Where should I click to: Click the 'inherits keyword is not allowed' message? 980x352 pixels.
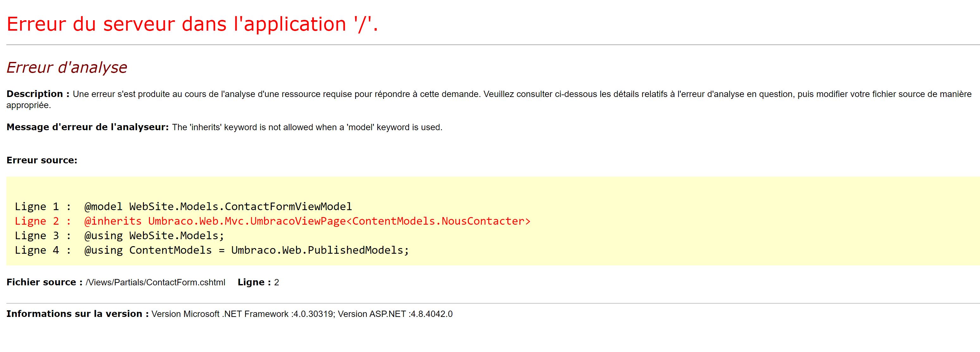[307, 127]
